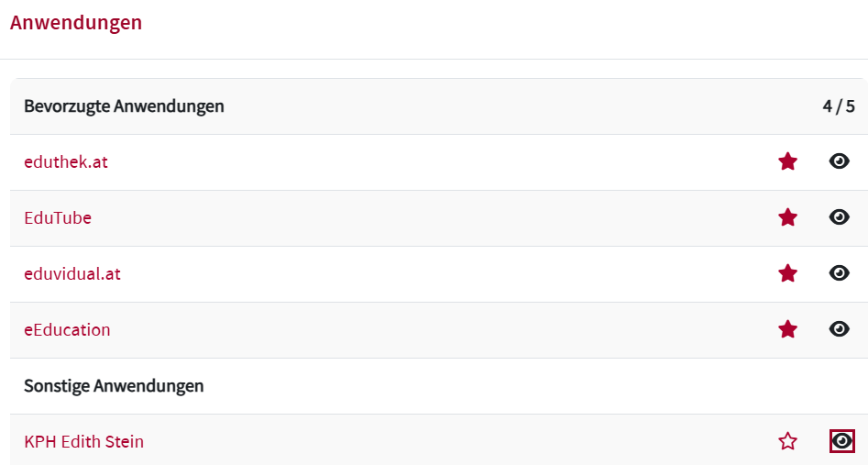
Task: Toggle visibility of EduTube
Action: tap(840, 218)
